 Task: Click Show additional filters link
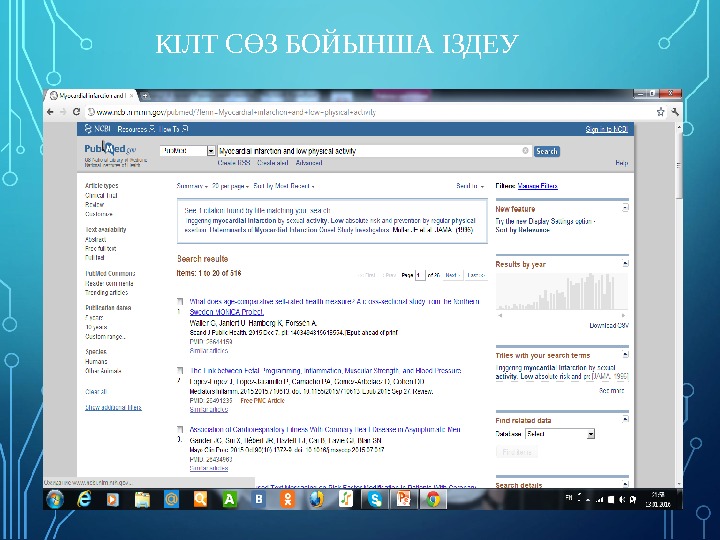pos(113,407)
